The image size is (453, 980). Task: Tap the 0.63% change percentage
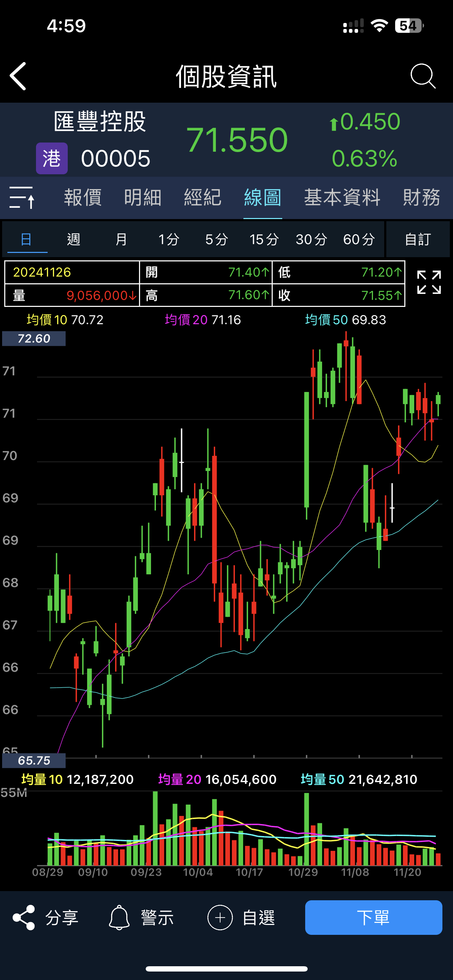[x=365, y=158]
